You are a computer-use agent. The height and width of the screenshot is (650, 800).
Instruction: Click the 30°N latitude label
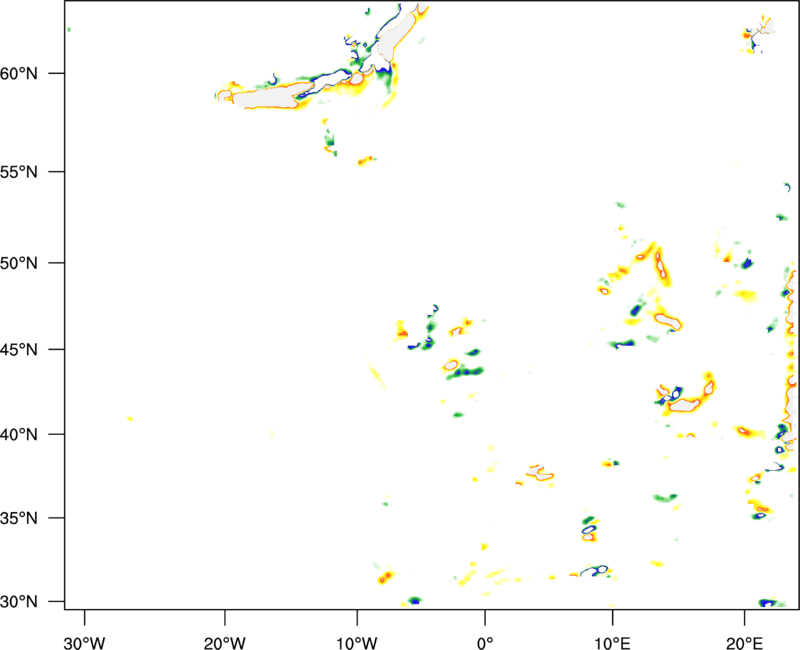pyautogui.click(x=19, y=602)
